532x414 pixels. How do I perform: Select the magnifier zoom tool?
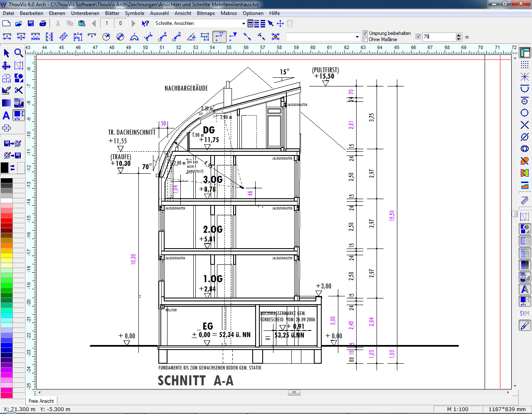tap(19, 53)
